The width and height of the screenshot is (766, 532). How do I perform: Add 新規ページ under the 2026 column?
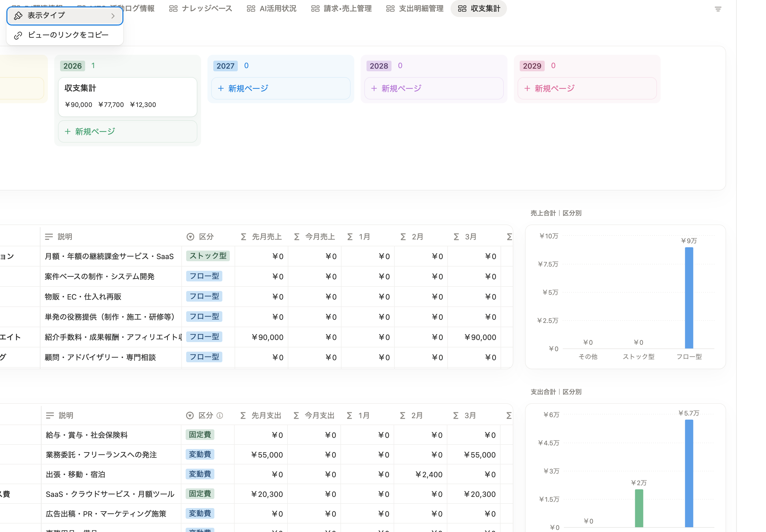point(128,131)
